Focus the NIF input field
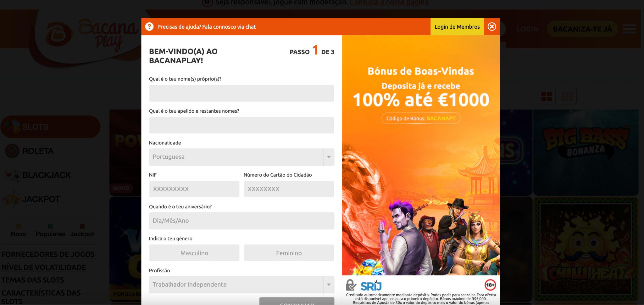644x305 pixels. point(194,189)
